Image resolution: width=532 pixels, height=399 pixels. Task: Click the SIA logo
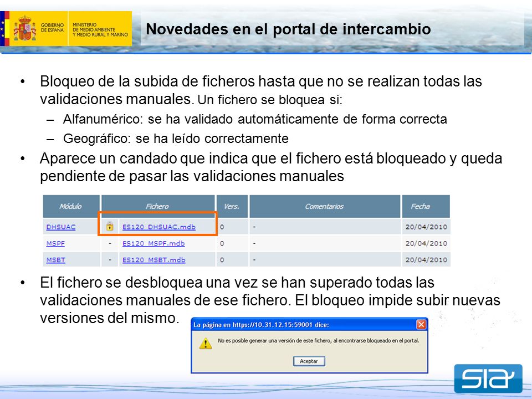(488, 378)
